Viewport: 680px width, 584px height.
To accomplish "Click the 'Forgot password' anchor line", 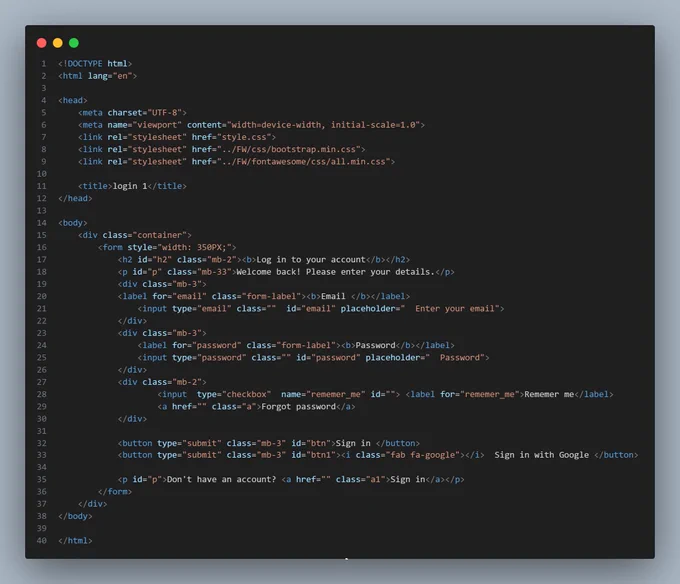I will click(256, 407).
